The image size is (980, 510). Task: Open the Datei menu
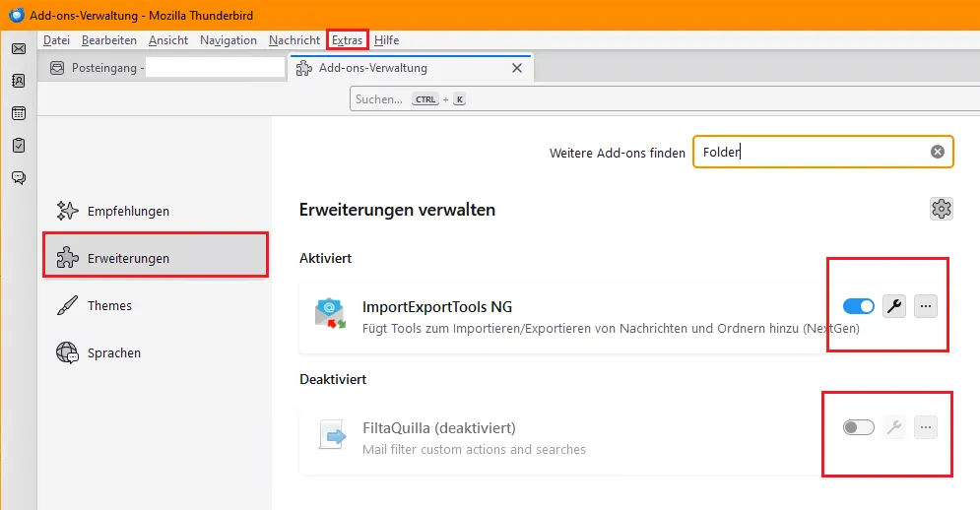(x=56, y=40)
